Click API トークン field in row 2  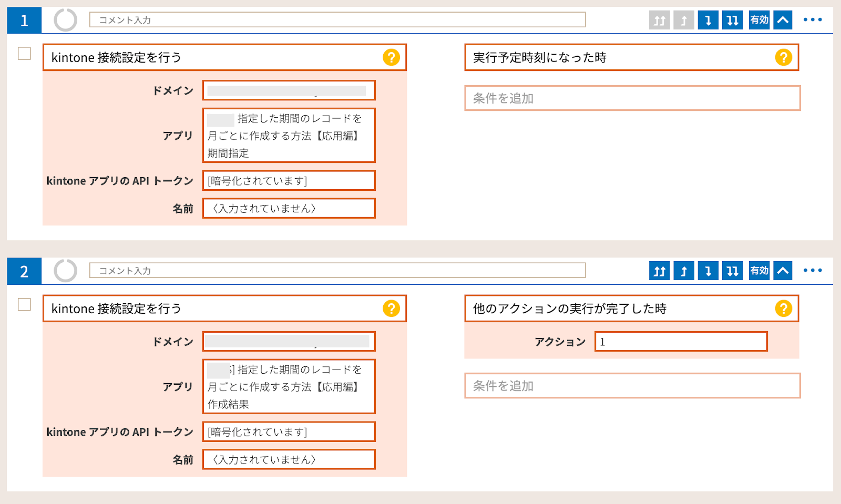(x=289, y=432)
